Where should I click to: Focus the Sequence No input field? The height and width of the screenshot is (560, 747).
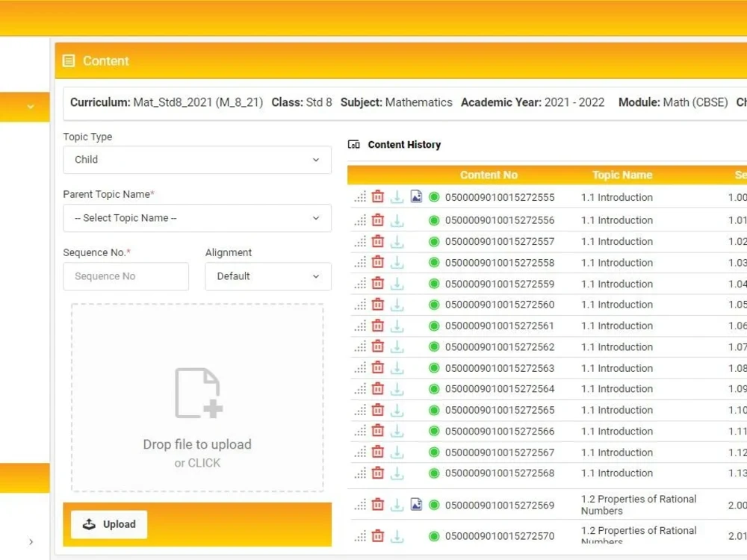tap(125, 276)
